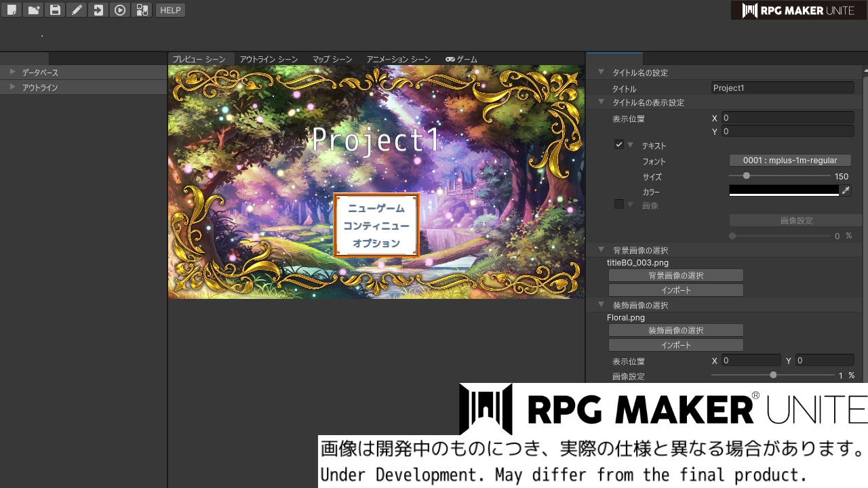
Task: Click the folder-plus open project icon
Action: (33, 10)
